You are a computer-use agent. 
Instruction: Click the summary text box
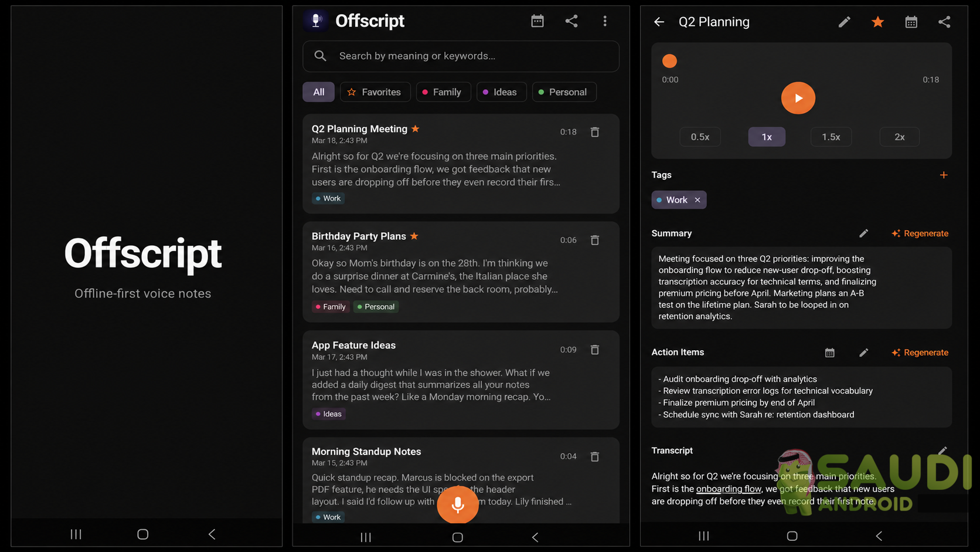click(x=801, y=287)
